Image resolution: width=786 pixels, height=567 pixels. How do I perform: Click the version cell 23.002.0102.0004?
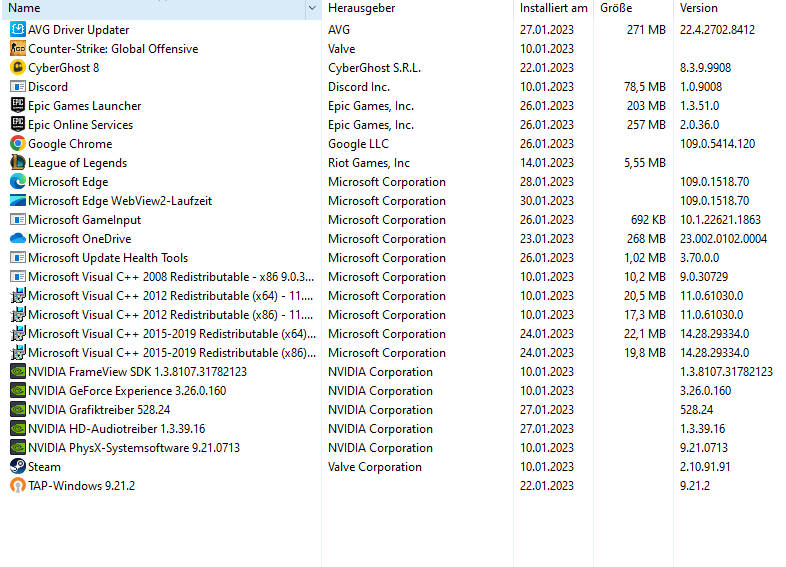click(x=723, y=239)
